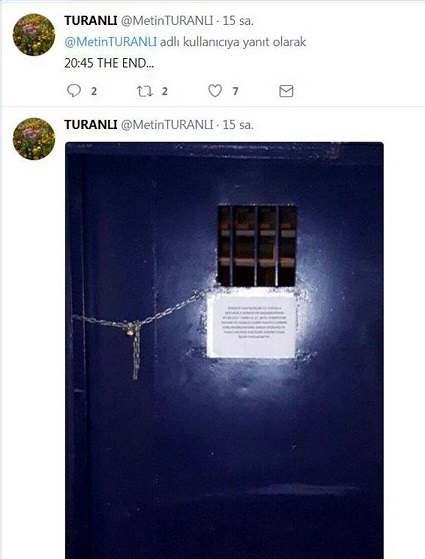Open the first tweet's flower profile avatar

(x=34, y=35)
